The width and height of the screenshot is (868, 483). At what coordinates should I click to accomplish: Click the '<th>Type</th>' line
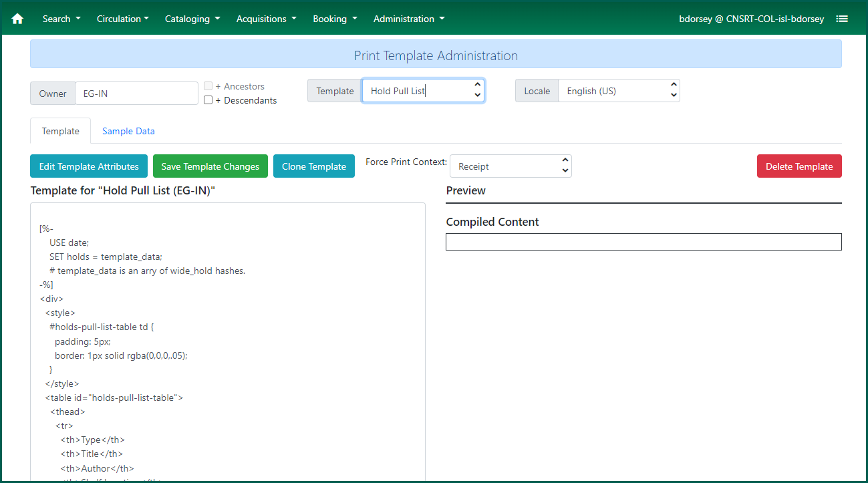coord(92,440)
